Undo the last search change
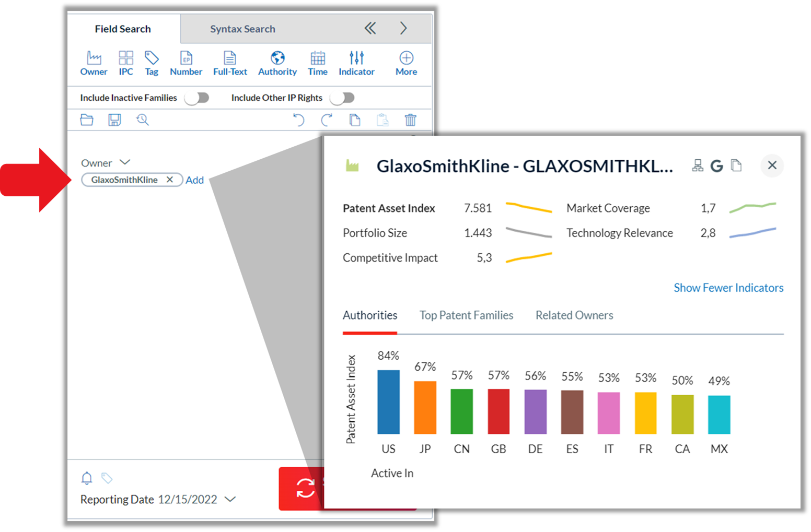 298,120
